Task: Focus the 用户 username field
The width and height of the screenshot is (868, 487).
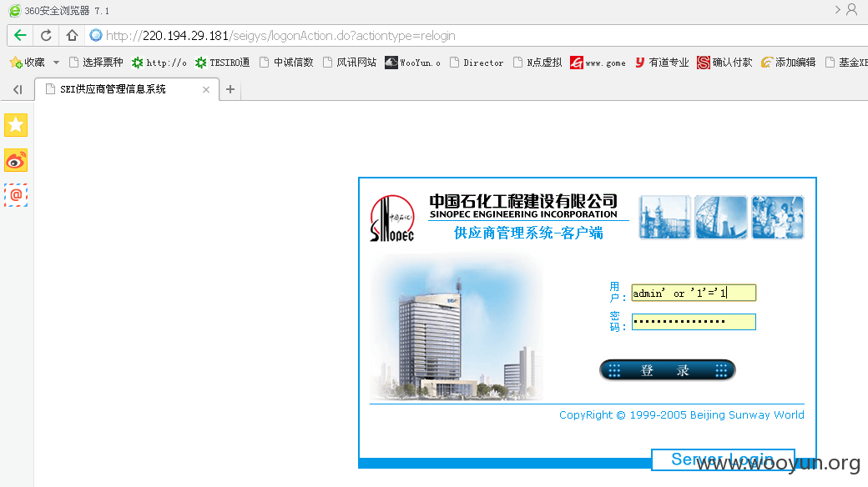Action: [x=694, y=293]
